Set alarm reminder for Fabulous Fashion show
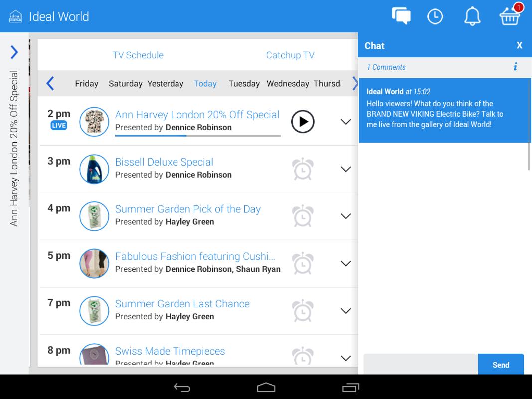This screenshot has width=532, height=399. pos(303,263)
